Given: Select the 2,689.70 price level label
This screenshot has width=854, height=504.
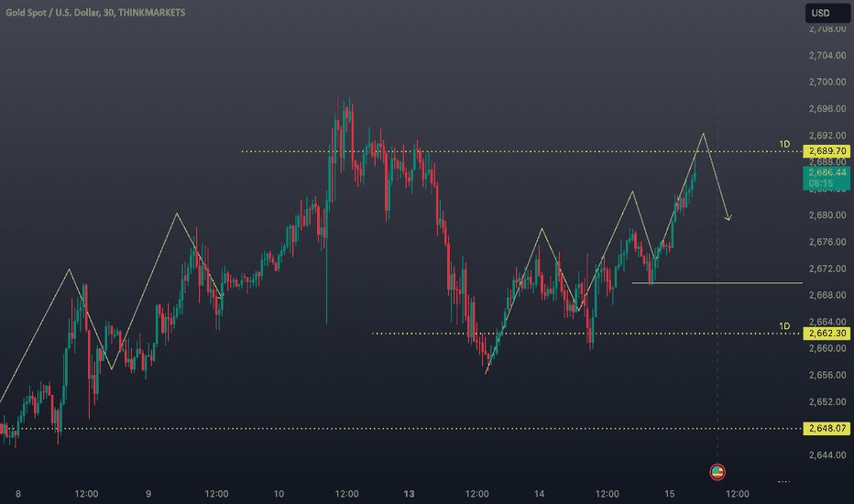Looking at the screenshot, I should (x=827, y=151).
